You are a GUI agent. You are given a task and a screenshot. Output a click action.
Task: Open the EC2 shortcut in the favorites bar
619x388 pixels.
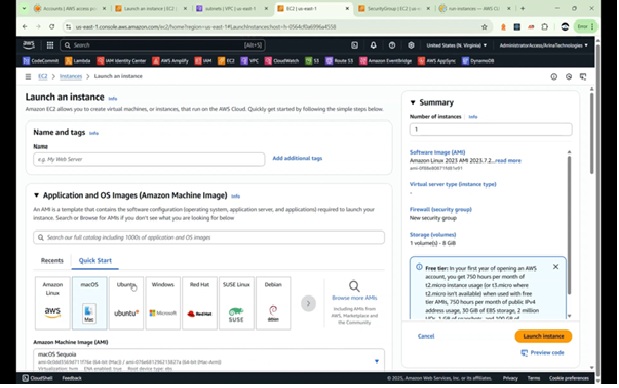(x=226, y=61)
